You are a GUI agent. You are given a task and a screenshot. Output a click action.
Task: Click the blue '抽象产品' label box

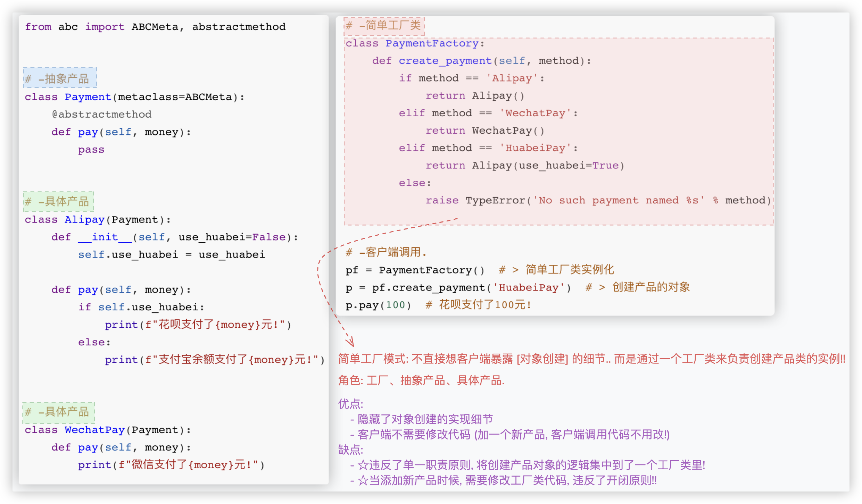tap(60, 78)
